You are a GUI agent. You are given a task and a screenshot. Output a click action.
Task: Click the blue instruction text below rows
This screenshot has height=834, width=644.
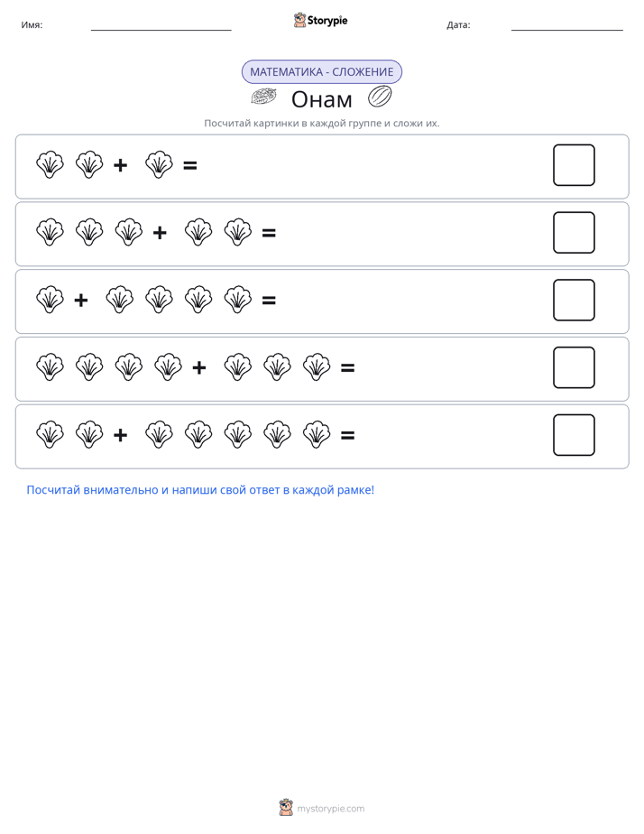[x=200, y=490]
